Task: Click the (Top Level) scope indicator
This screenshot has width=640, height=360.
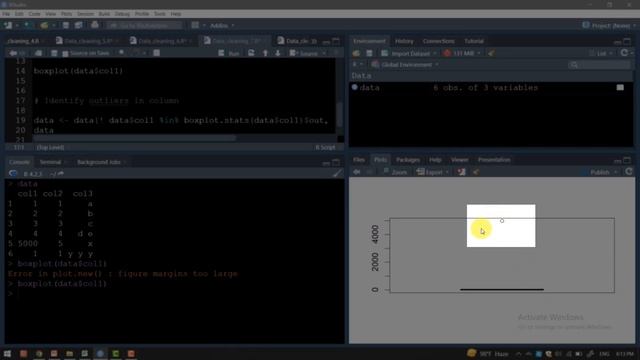Action: coord(51,147)
